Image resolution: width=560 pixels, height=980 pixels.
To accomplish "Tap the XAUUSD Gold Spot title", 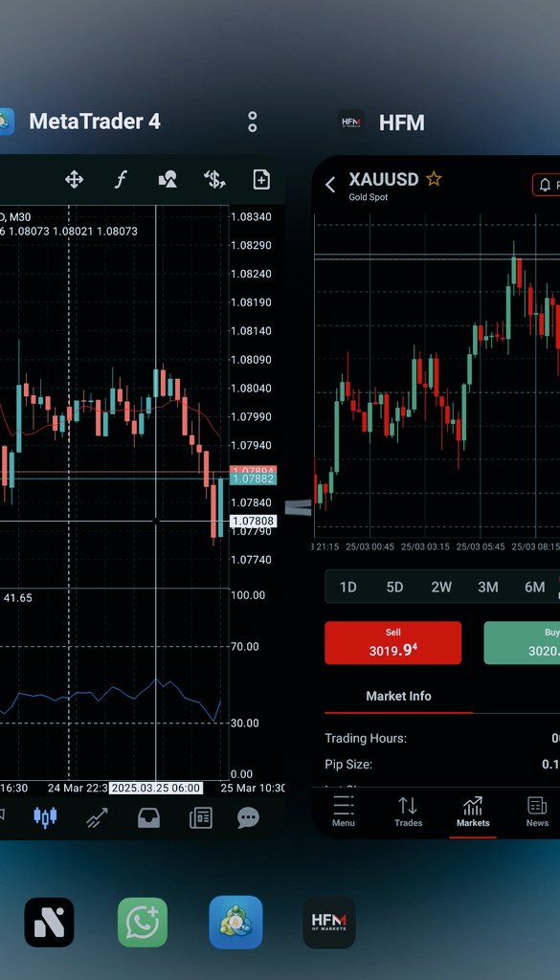I will (383, 185).
